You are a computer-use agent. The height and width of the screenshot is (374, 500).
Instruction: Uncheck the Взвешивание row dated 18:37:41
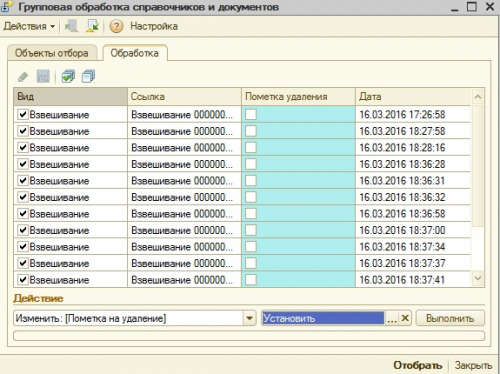(x=23, y=280)
